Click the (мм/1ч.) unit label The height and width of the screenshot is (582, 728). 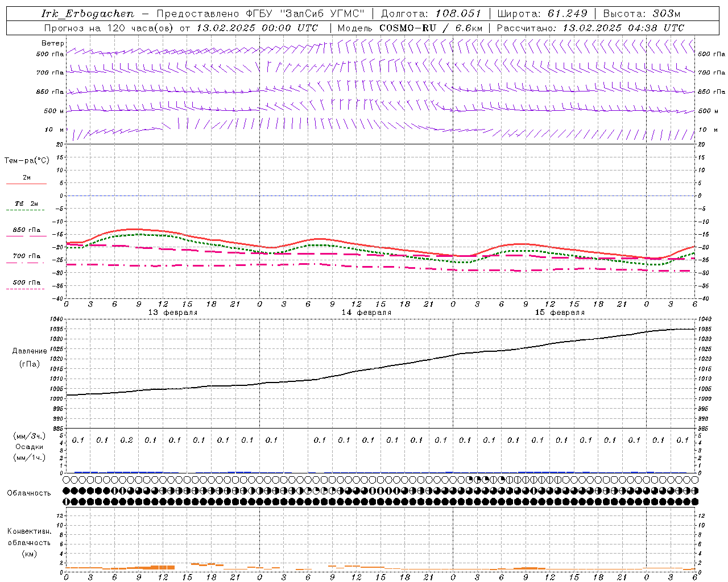coord(29,458)
